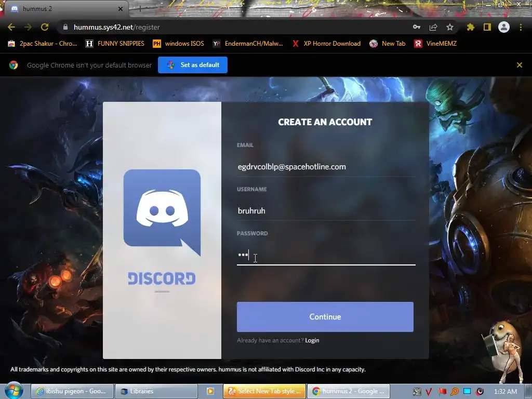
Task: Open the Libraries taskbar window
Action: pyautogui.click(x=156, y=391)
